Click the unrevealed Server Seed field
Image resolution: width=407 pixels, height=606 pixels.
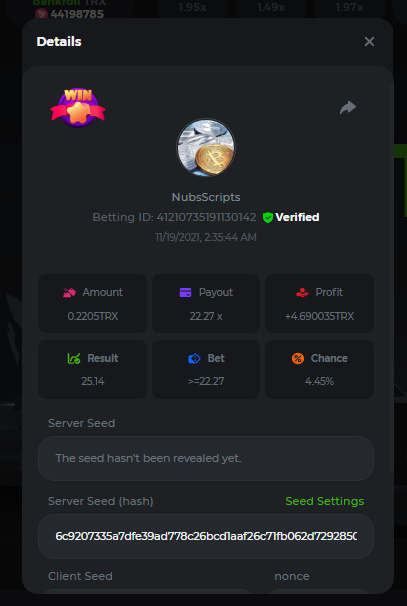point(206,459)
